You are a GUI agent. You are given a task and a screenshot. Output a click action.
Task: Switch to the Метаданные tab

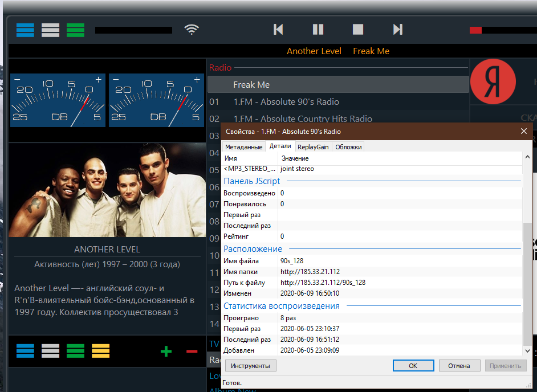pyautogui.click(x=243, y=147)
